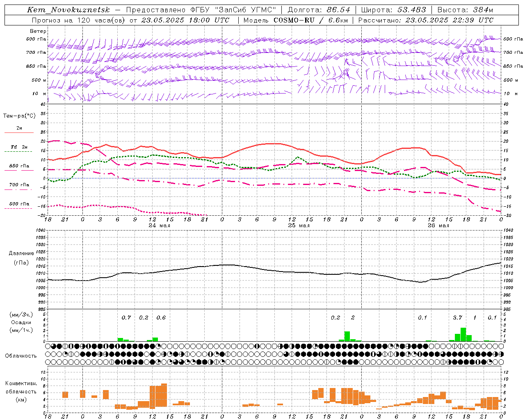Click the 24 мая date label

(x=159, y=226)
